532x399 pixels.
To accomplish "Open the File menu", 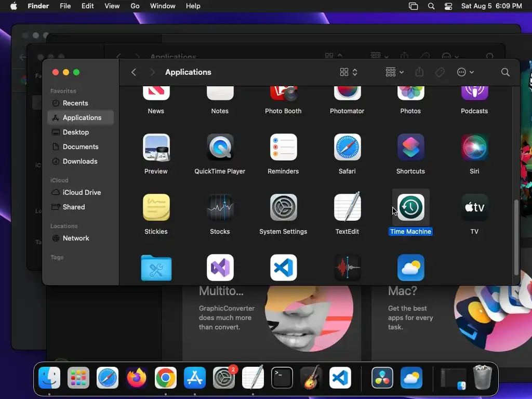I will pyautogui.click(x=65, y=6).
